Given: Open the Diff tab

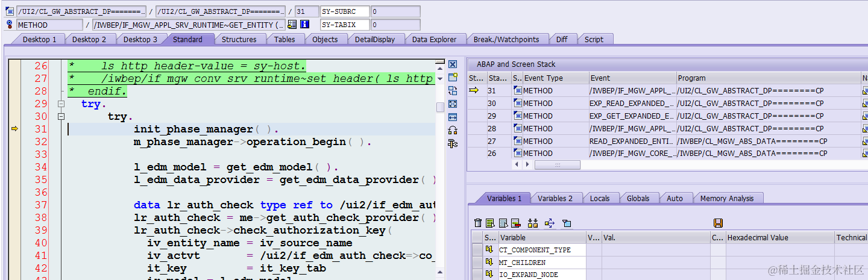Looking at the screenshot, I should (x=562, y=39).
